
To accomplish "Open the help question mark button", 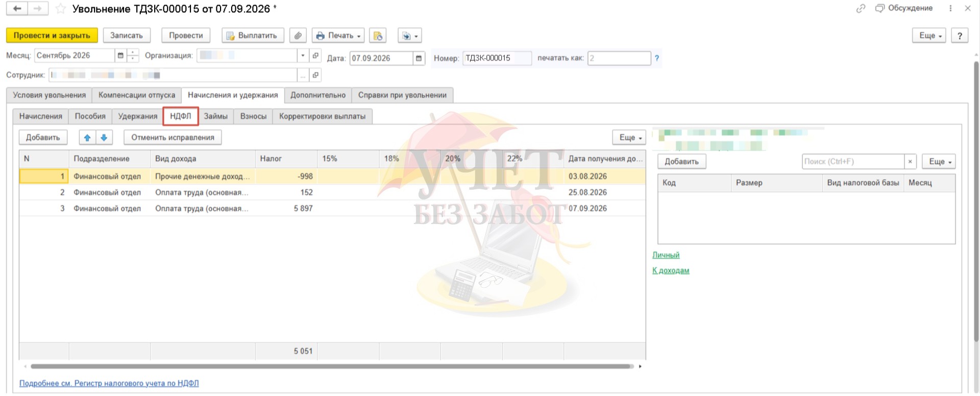I will [960, 36].
